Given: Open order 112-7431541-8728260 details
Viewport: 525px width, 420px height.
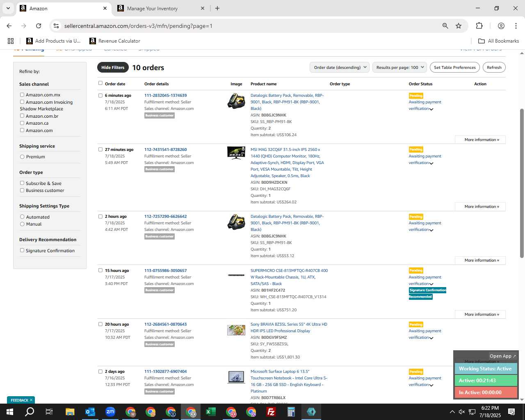Looking at the screenshot, I should 166,150.
